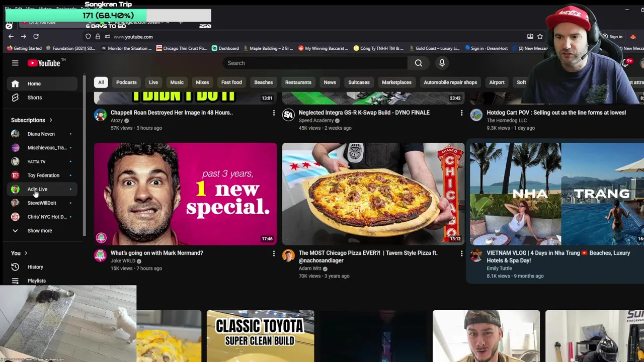Open YATTA TV subscription channel
The width and height of the screenshot is (644, 362).
coord(43,161)
